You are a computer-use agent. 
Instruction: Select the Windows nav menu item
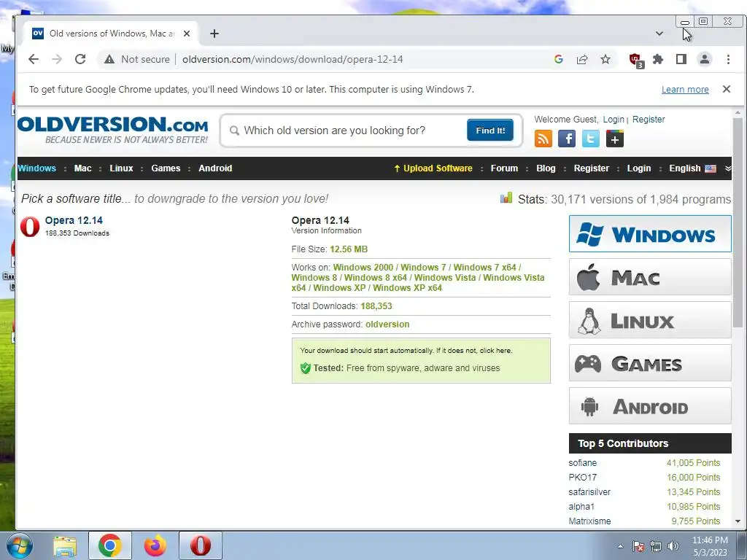click(36, 168)
